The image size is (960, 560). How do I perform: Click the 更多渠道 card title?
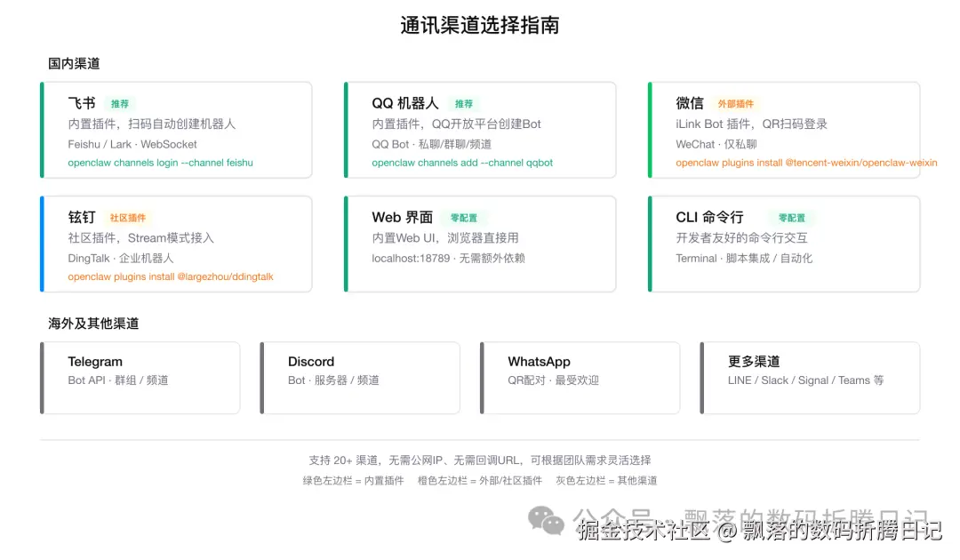pyautogui.click(x=754, y=362)
